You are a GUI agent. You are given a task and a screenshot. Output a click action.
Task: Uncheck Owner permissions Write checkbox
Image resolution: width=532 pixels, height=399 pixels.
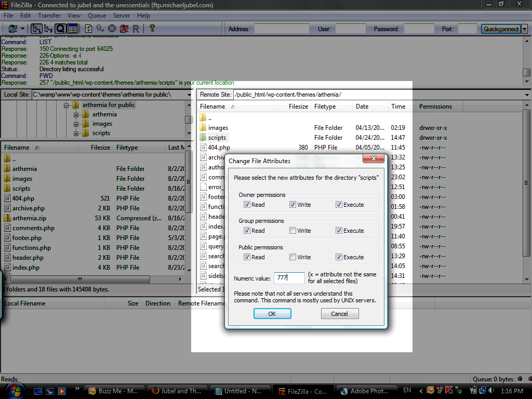[293, 205]
